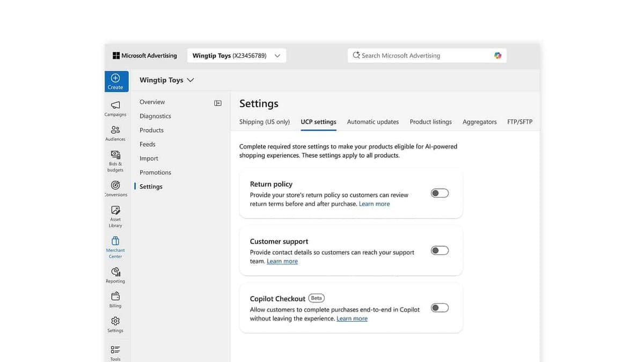The height and width of the screenshot is (362, 644).
Task: Collapse the Overview navigation panel
Action: pyautogui.click(x=217, y=102)
